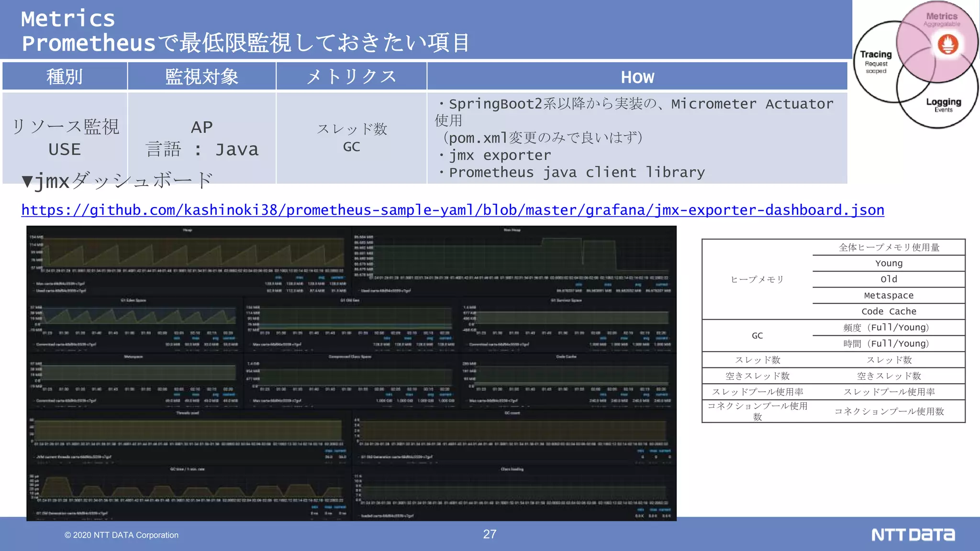Click the Code Cache graph panel
This screenshot has height=551, width=980.
coord(568,381)
